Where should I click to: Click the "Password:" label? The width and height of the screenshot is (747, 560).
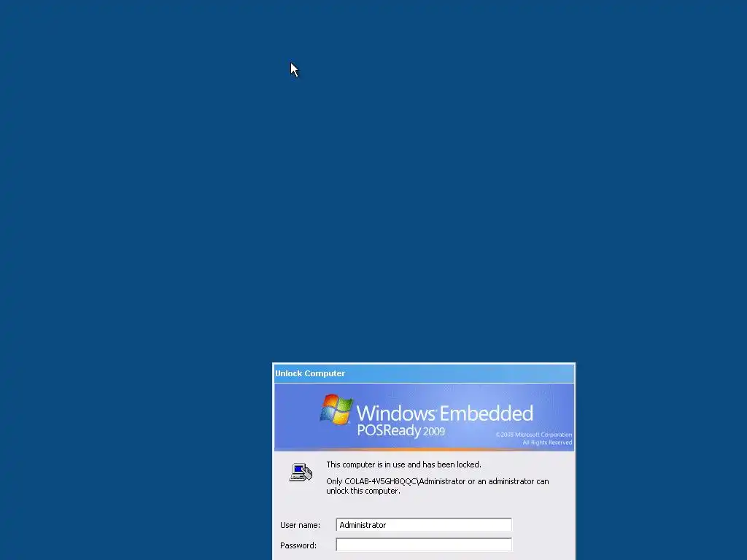click(298, 545)
